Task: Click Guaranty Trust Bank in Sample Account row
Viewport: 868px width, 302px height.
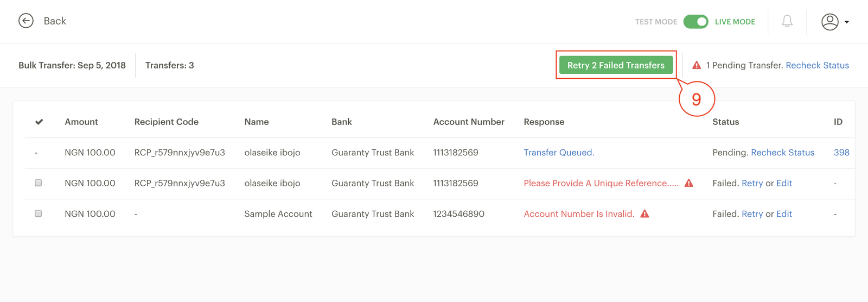Action: coord(373,214)
